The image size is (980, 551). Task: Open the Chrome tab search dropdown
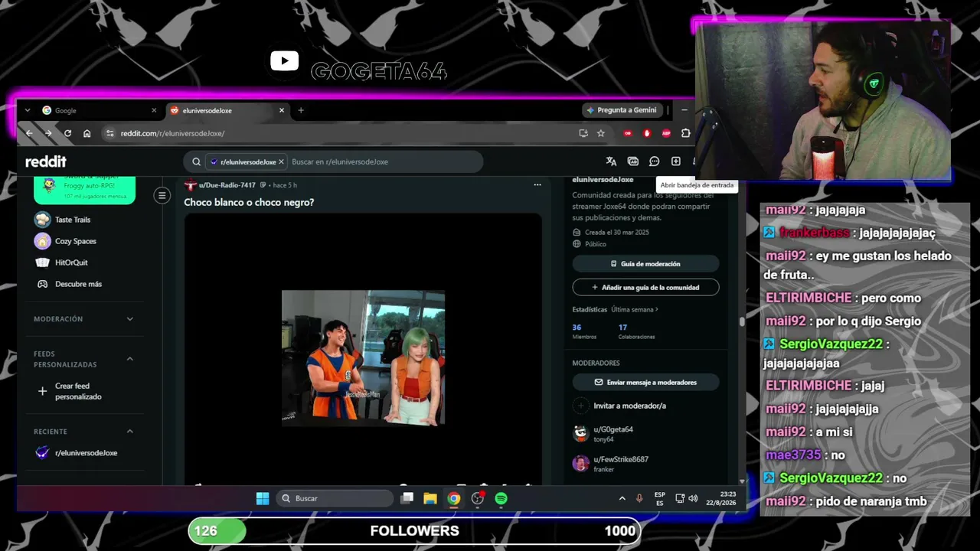[x=28, y=110]
